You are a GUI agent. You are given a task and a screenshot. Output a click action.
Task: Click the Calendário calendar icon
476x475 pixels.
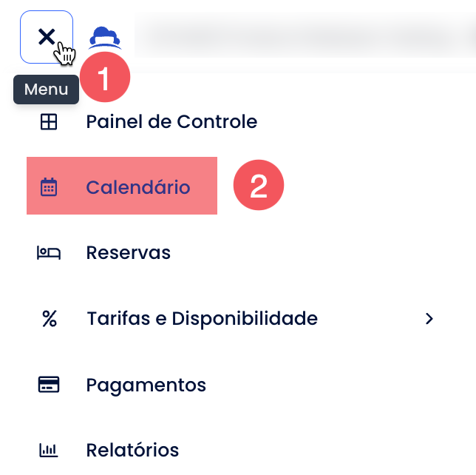tap(49, 187)
